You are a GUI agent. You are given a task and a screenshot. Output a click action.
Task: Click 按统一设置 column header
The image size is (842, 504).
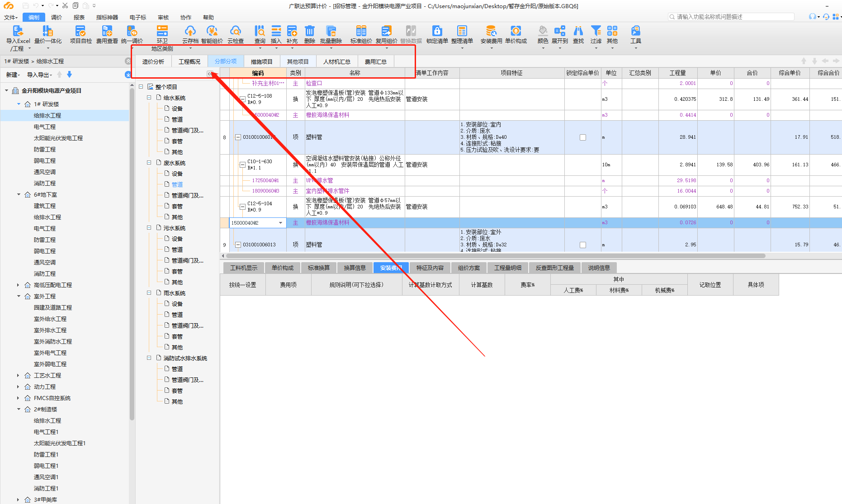(242, 285)
